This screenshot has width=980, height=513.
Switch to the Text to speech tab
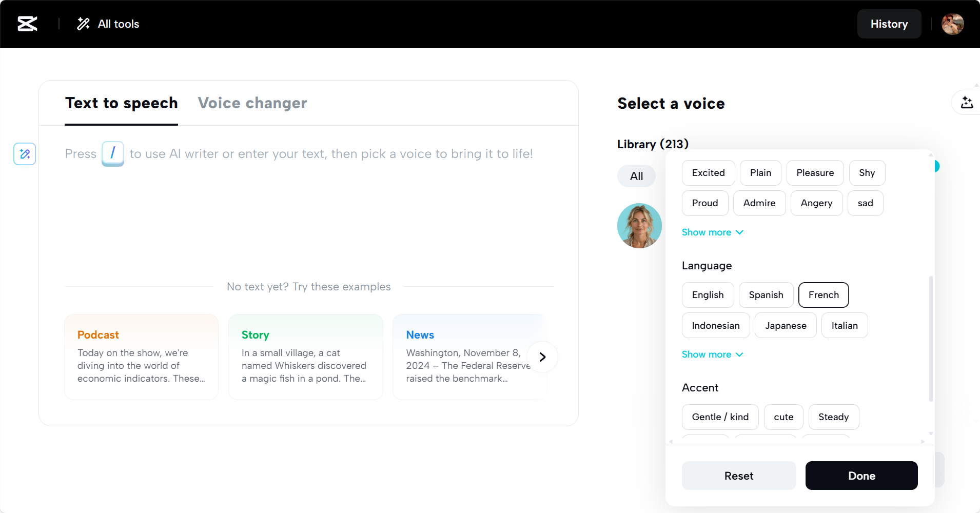coord(121,103)
